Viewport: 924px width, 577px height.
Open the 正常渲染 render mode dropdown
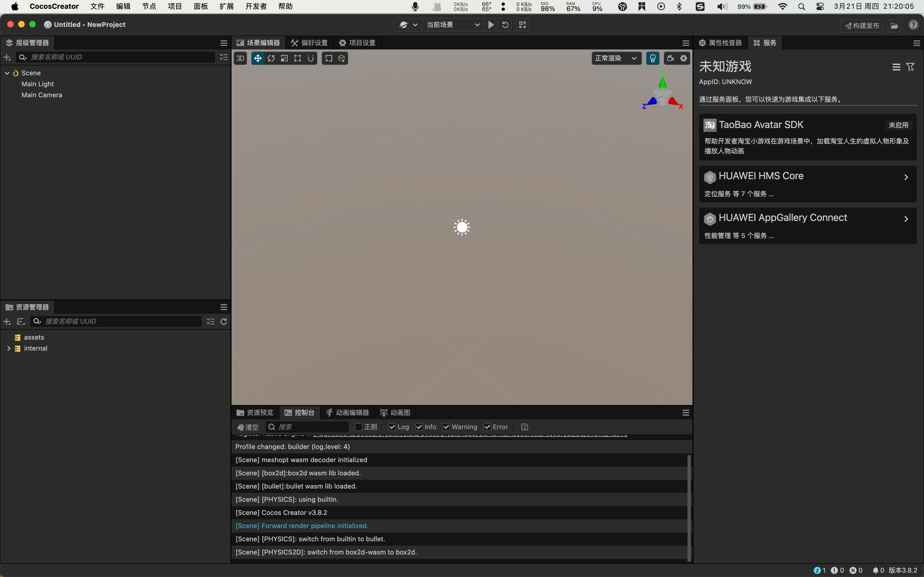[615, 58]
